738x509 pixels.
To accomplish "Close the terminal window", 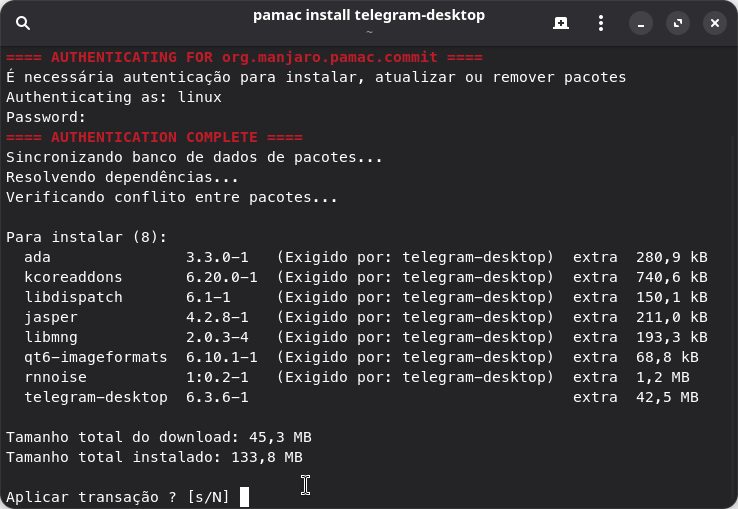I will (x=713, y=23).
